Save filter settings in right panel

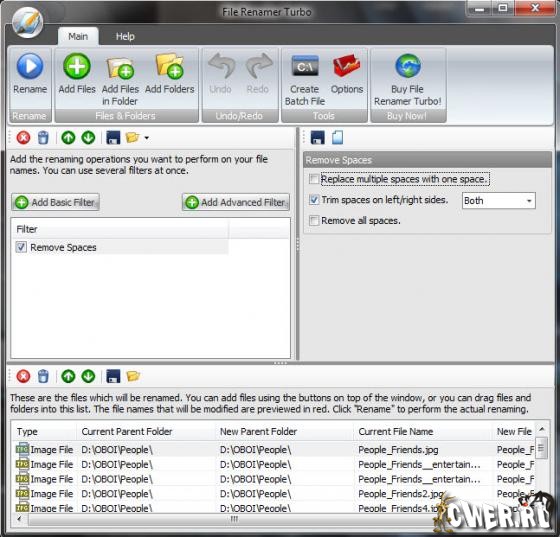(318, 138)
